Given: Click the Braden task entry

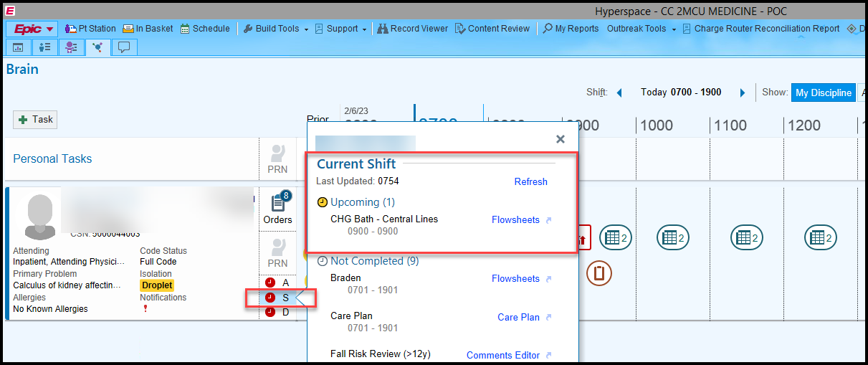Looking at the screenshot, I should click(345, 278).
